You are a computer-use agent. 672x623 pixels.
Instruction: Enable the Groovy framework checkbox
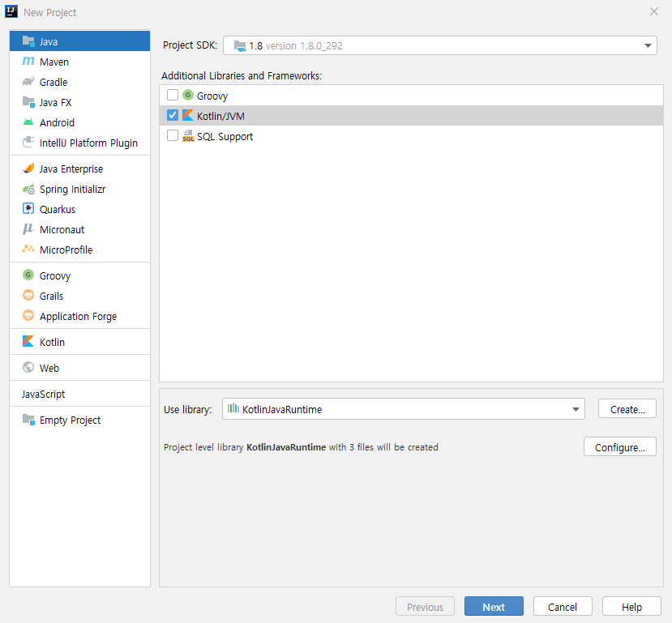click(173, 95)
